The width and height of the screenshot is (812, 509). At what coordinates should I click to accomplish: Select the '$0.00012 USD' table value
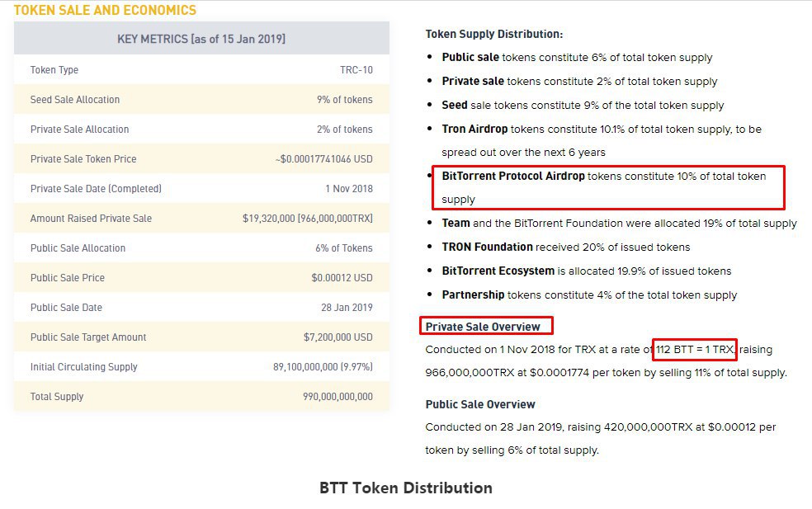tap(342, 277)
